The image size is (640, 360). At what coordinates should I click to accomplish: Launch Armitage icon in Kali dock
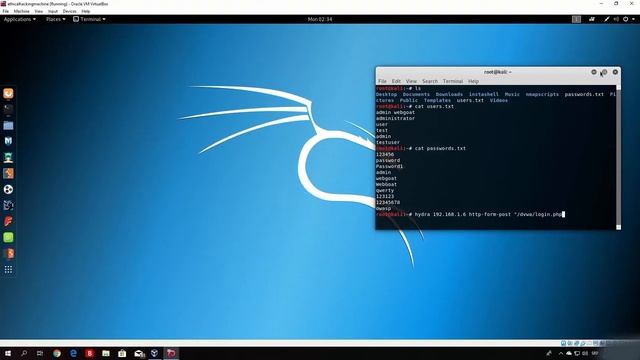click(x=8, y=157)
